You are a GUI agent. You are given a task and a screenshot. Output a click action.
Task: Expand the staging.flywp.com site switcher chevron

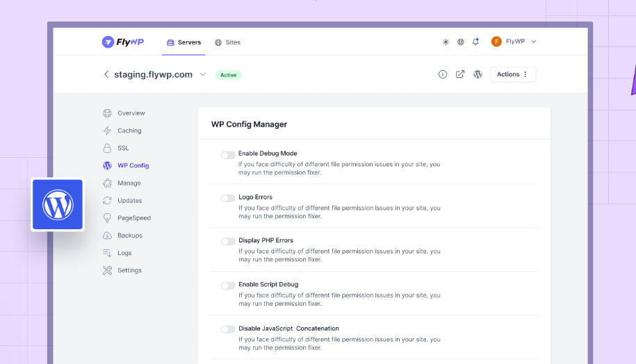click(203, 74)
